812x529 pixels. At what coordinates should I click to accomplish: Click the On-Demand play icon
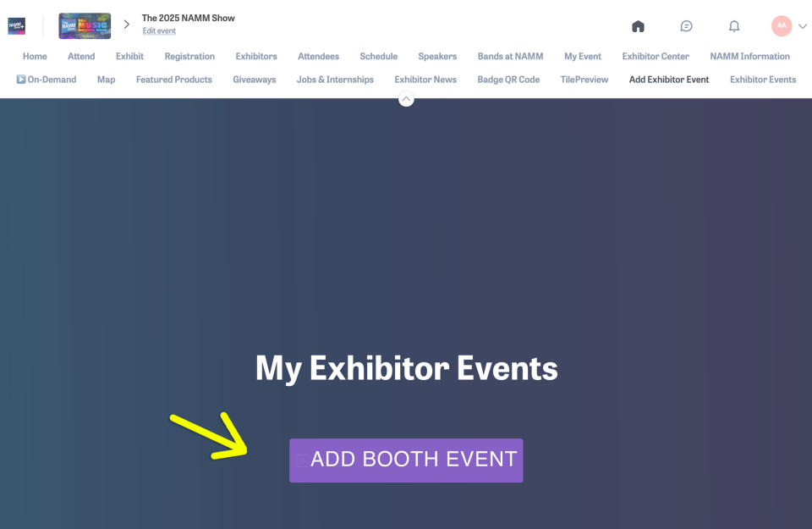[x=21, y=80]
